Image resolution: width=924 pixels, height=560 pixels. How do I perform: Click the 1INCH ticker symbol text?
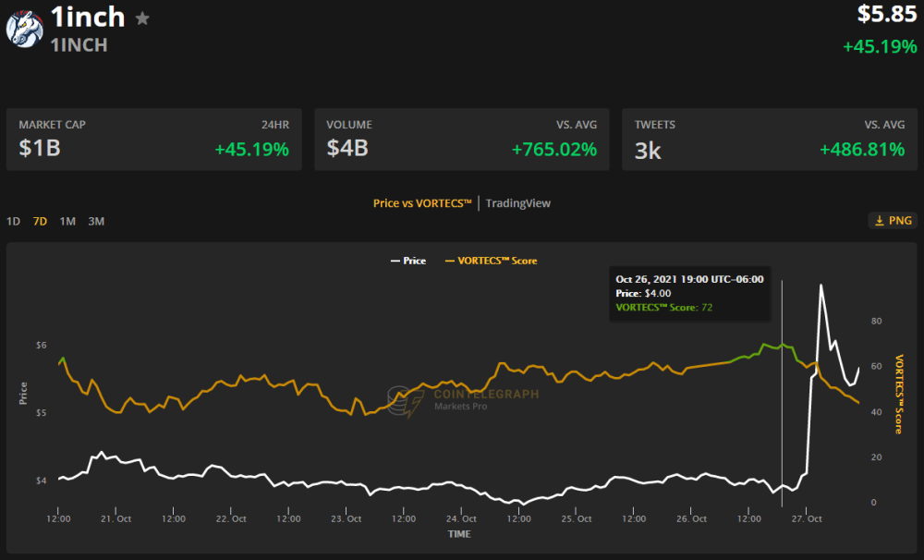pos(79,45)
